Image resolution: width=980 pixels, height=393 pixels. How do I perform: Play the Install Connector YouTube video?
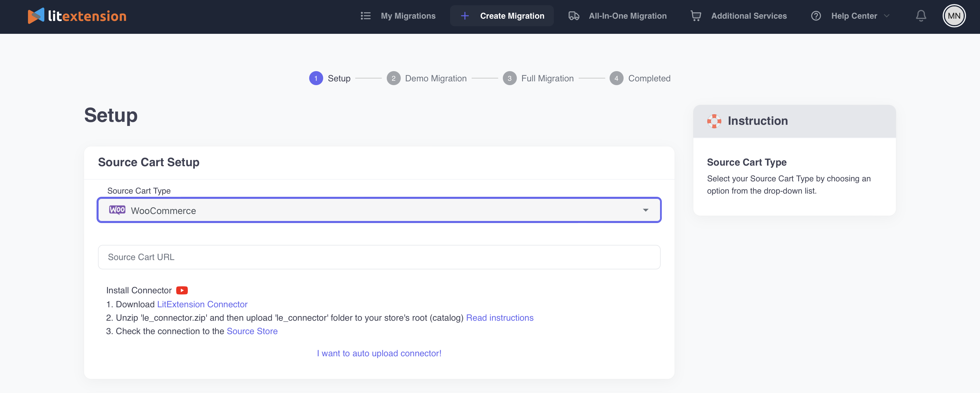pos(182,290)
